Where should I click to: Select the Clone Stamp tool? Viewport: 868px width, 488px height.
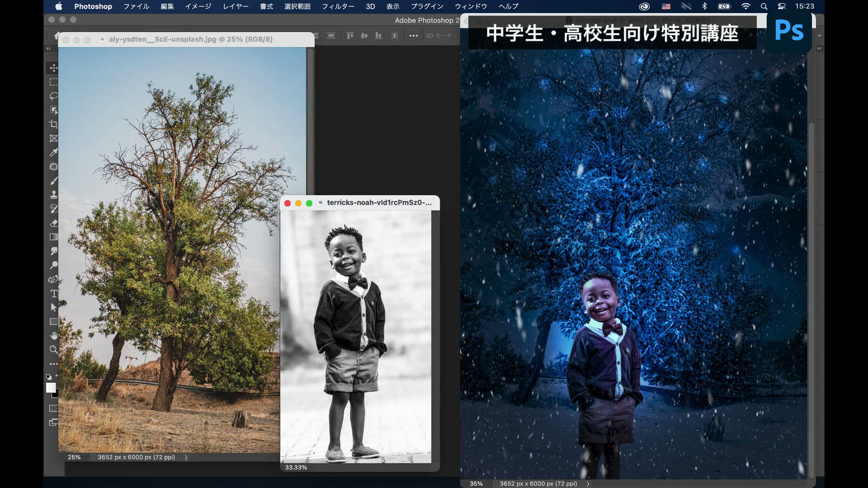[53, 195]
